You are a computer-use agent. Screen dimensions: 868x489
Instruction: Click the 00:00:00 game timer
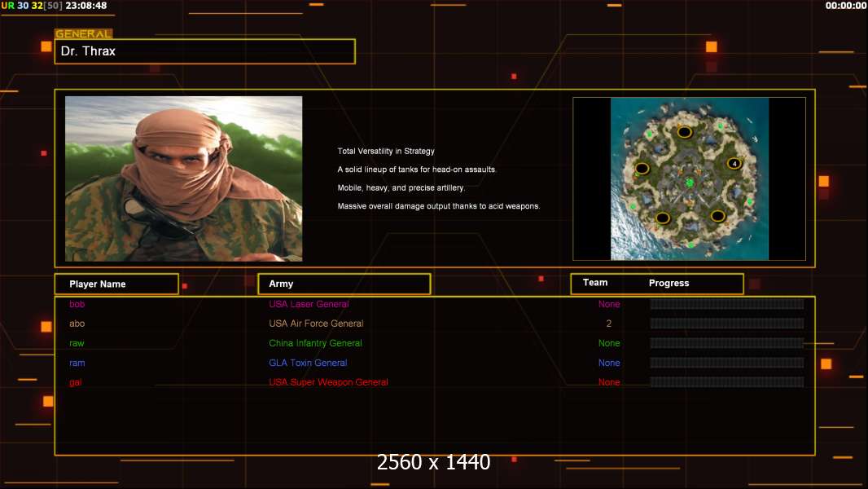[x=846, y=6]
